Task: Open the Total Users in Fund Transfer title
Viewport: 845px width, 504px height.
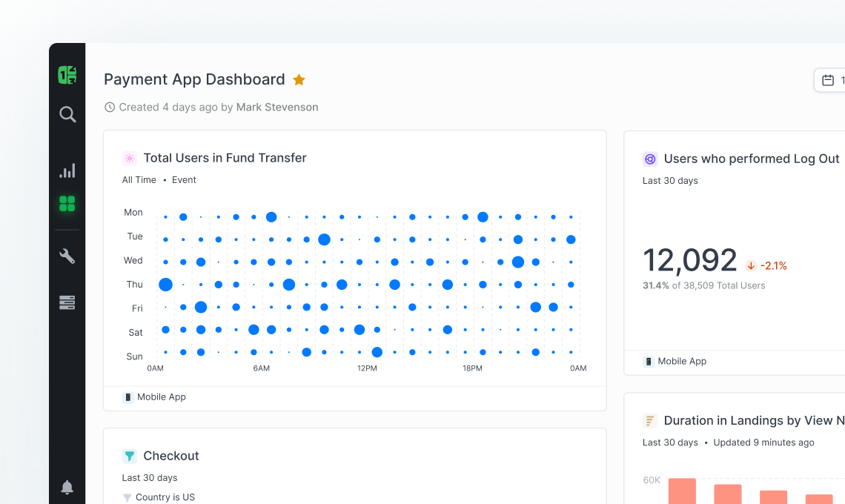Action: [x=225, y=158]
